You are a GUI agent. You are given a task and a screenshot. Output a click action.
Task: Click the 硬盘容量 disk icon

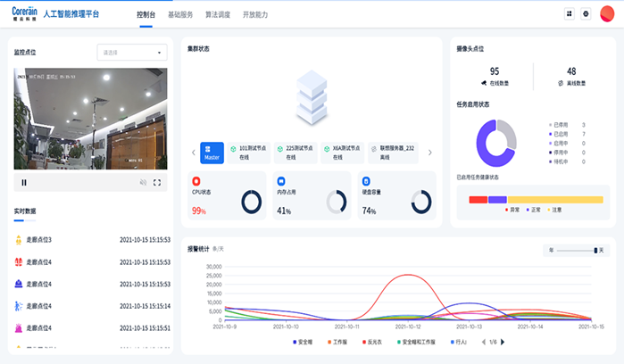pyautogui.click(x=366, y=181)
